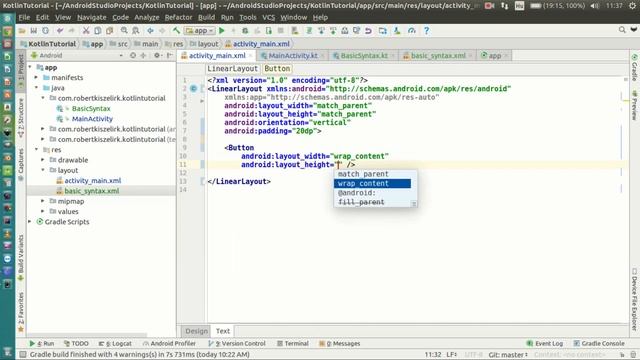640x360 pixels.
Task: Click the collapse all icon in Project panel
Action: coord(143,56)
